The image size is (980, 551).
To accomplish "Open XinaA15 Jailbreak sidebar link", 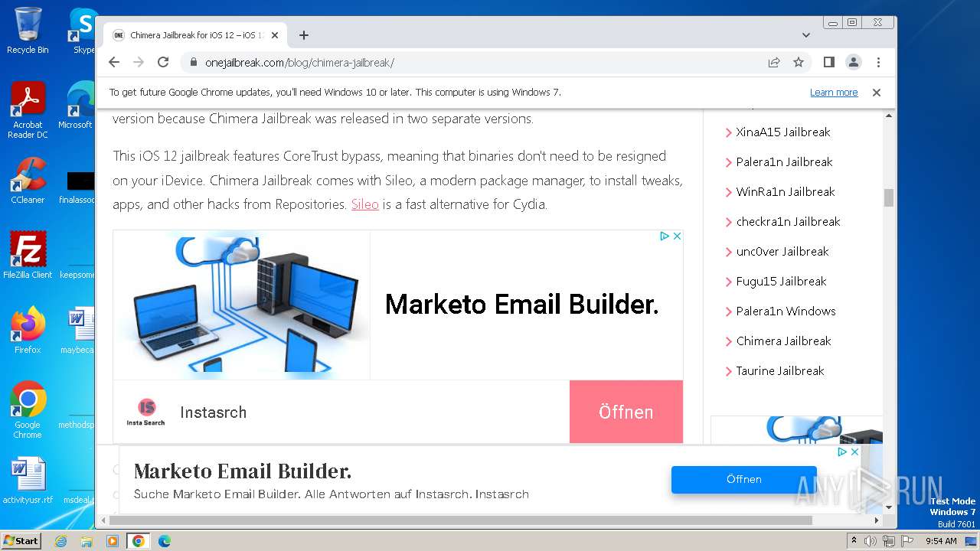I will click(x=783, y=132).
